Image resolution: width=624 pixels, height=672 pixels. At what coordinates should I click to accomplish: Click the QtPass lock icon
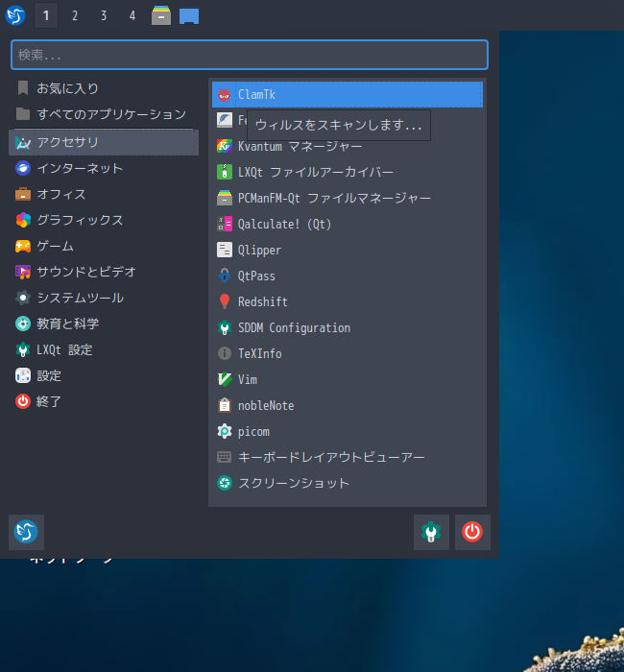coord(225,276)
